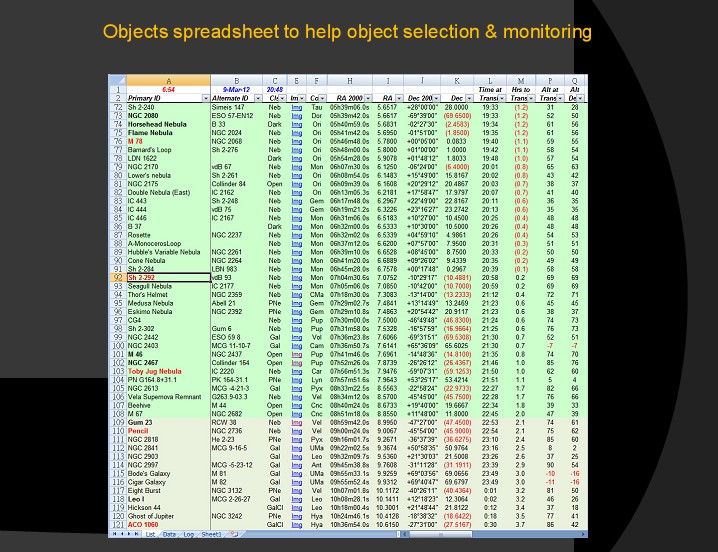The height and width of the screenshot is (552, 718).
Task: Select the G263.9-03.3 cell
Action: (x=236, y=397)
